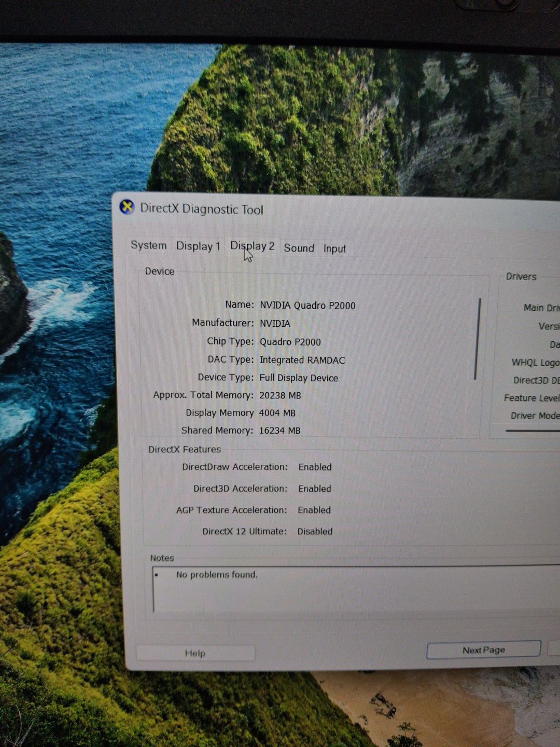Image resolution: width=560 pixels, height=747 pixels.
Task: Click the DirectX 12 Ultimate 'Disabled' value
Action: [x=315, y=531]
